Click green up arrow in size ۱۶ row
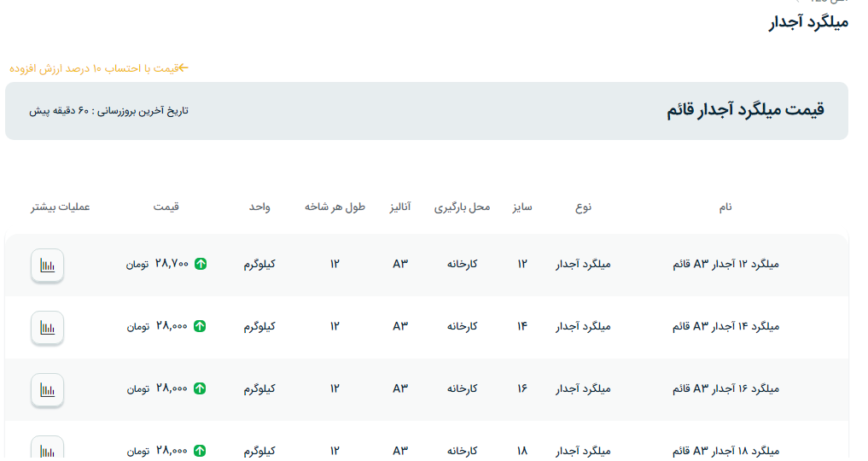 (201, 388)
